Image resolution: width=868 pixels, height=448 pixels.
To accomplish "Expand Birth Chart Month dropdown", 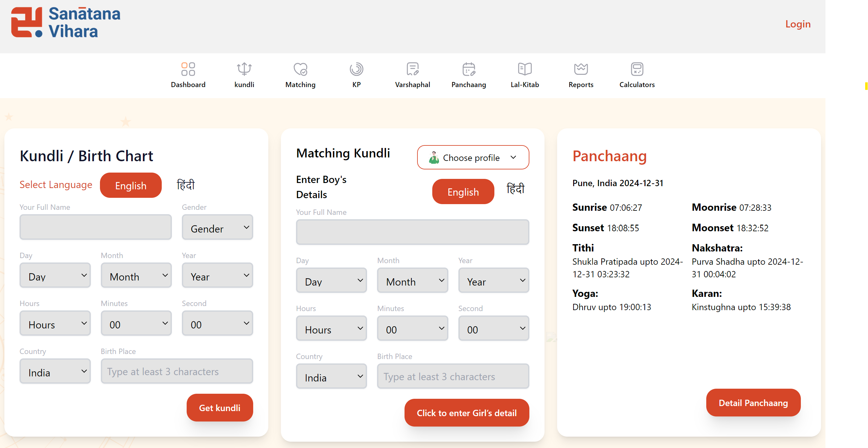I will 136,275.
